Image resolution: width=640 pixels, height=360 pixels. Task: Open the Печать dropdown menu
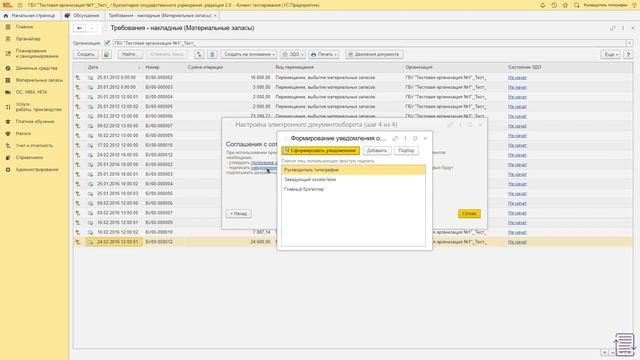click(324, 54)
